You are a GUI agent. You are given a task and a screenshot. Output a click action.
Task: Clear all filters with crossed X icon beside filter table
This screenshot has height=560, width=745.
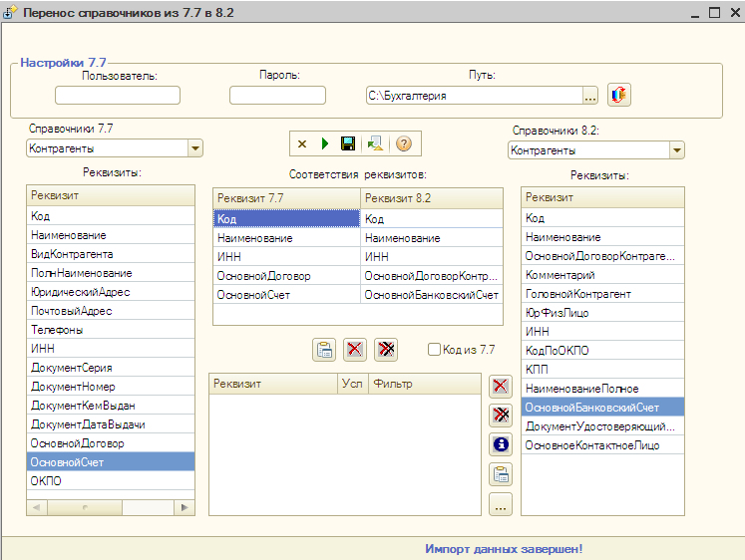coord(501,416)
